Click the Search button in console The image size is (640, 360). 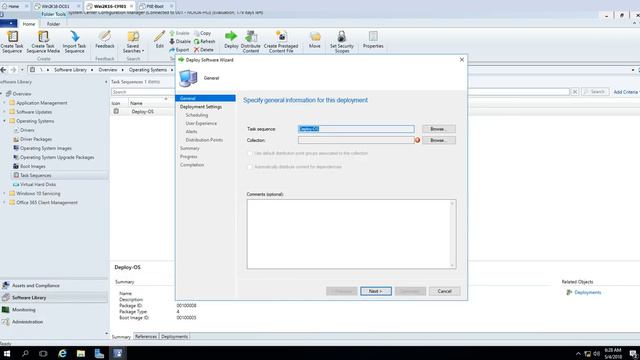tap(595, 92)
